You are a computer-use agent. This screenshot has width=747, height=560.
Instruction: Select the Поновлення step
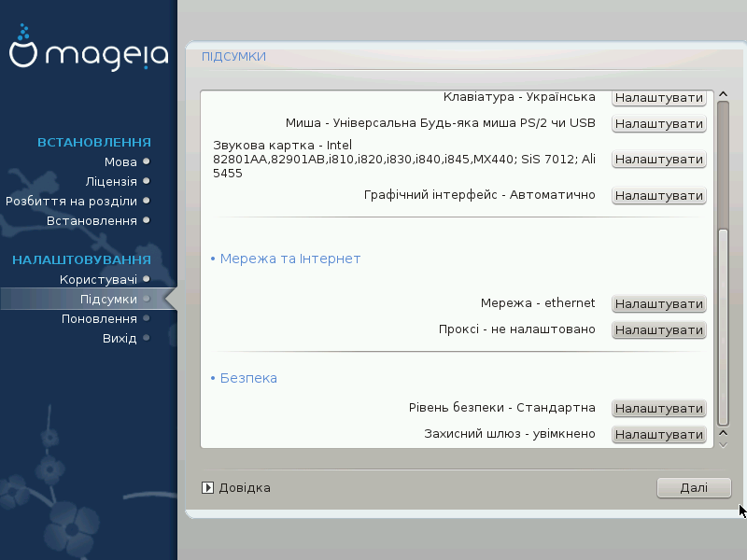point(99,318)
